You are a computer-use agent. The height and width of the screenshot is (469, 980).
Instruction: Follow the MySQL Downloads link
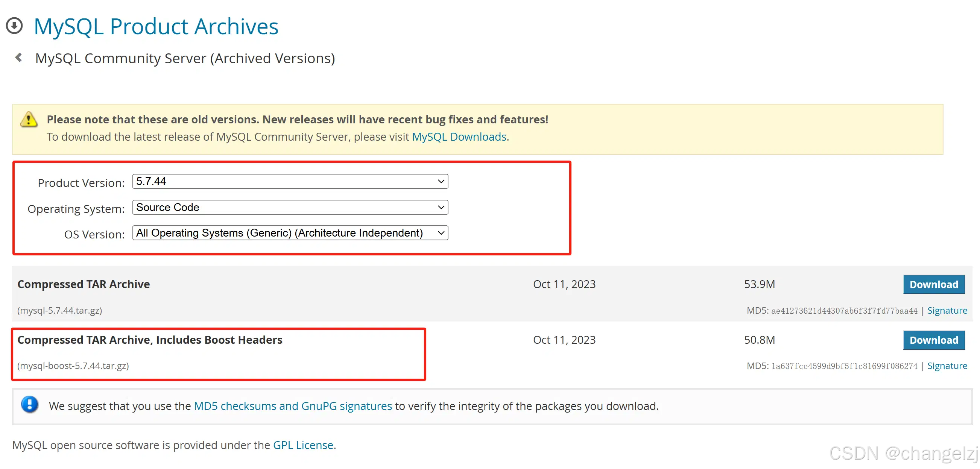[x=459, y=137]
